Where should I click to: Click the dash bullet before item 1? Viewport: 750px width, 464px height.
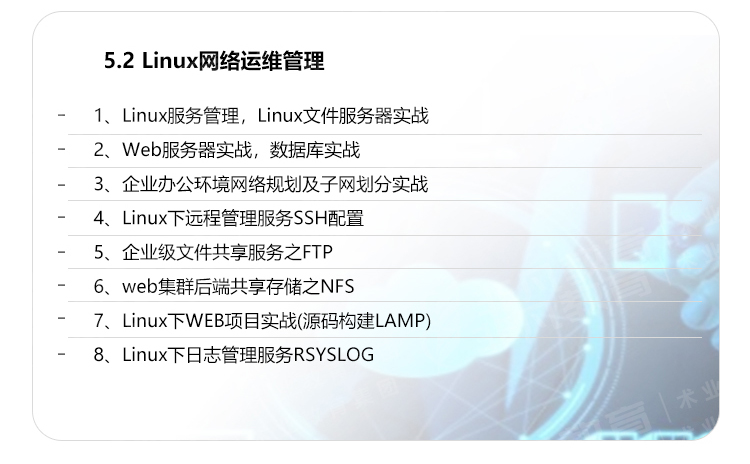pyautogui.click(x=62, y=115)
